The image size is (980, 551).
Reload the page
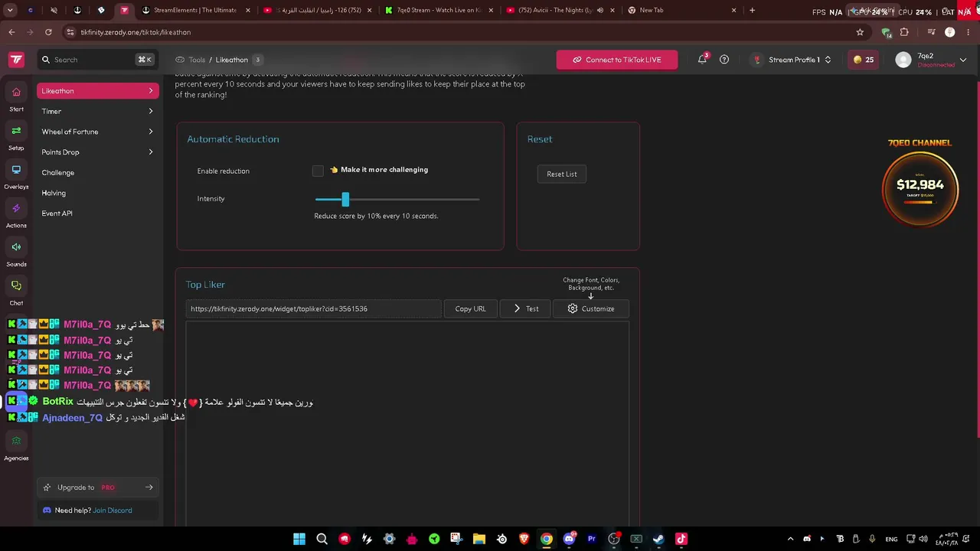click(48, 32)
